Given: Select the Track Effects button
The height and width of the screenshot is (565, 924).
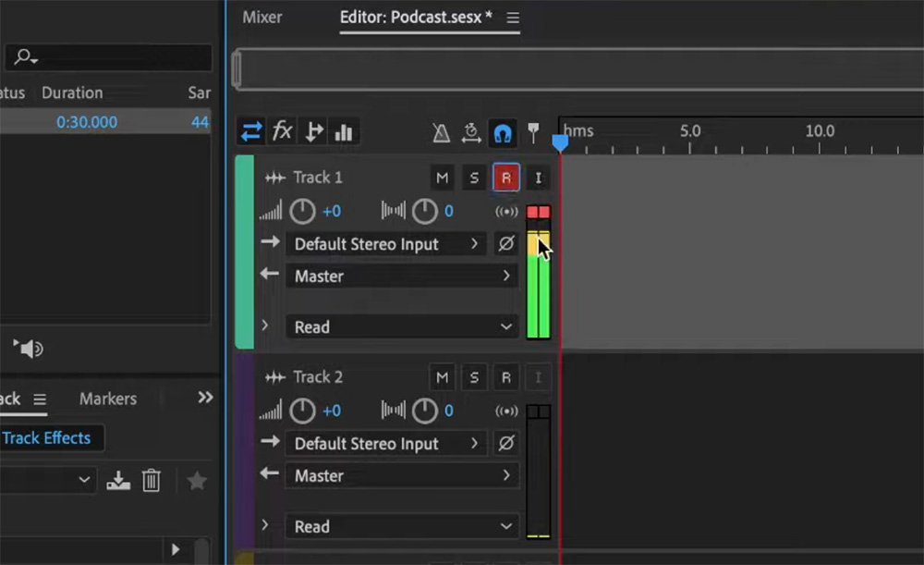Looking at the screenshot, I should pyautogui.click(x=50, y=438).
